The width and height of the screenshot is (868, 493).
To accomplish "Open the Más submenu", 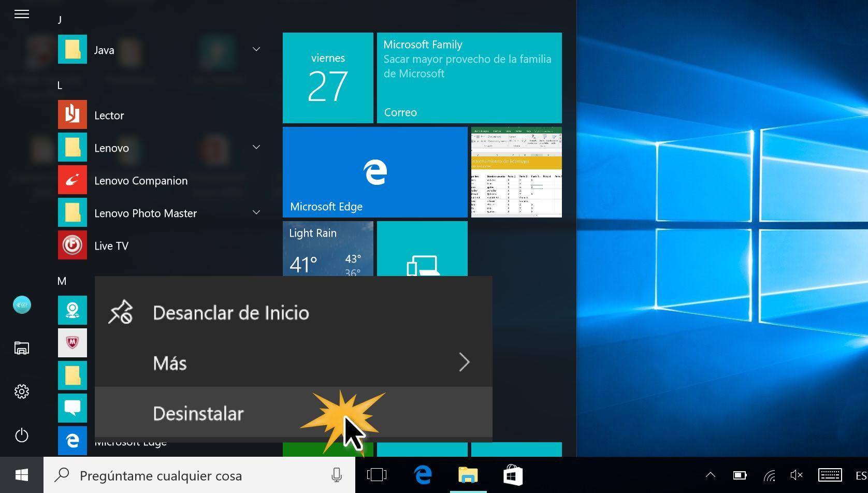I will pyautogui.click(x=293, y=363).
